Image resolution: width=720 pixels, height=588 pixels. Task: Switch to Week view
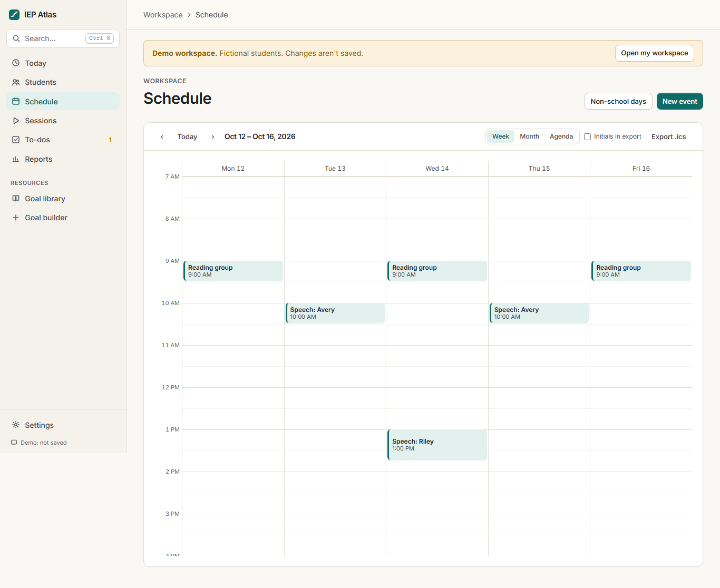pos(501,136)
